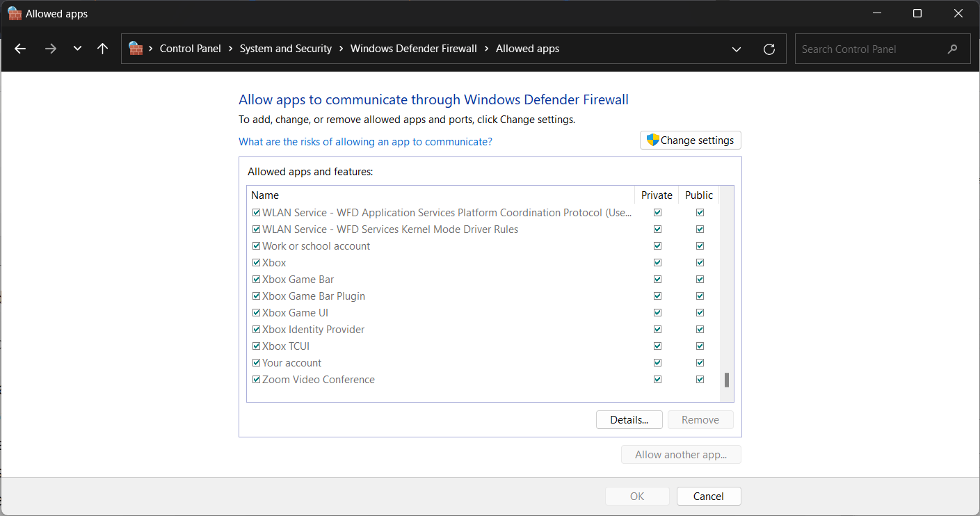The width and height of the screenshot is (980, 516).
Task: Maximize the Allowed apps window
Action: [917, 13]
